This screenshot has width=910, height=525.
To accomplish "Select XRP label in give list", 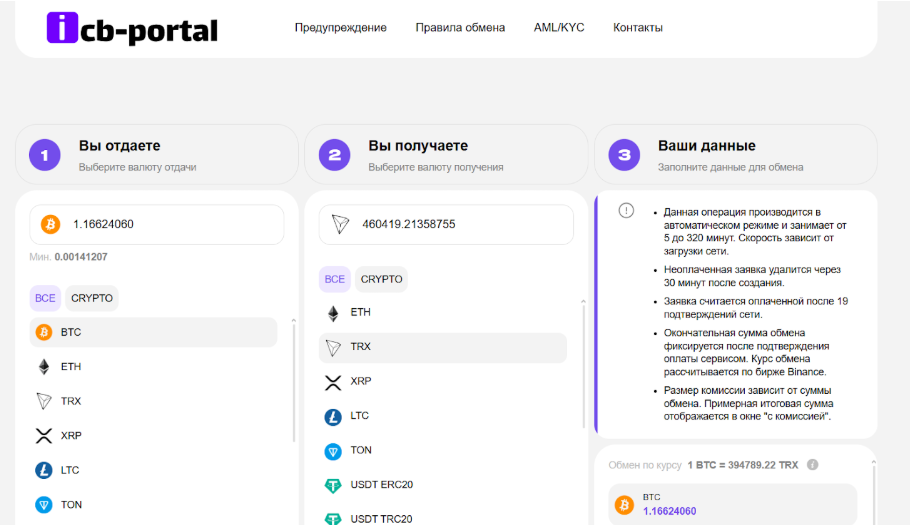I will [71, 436].
